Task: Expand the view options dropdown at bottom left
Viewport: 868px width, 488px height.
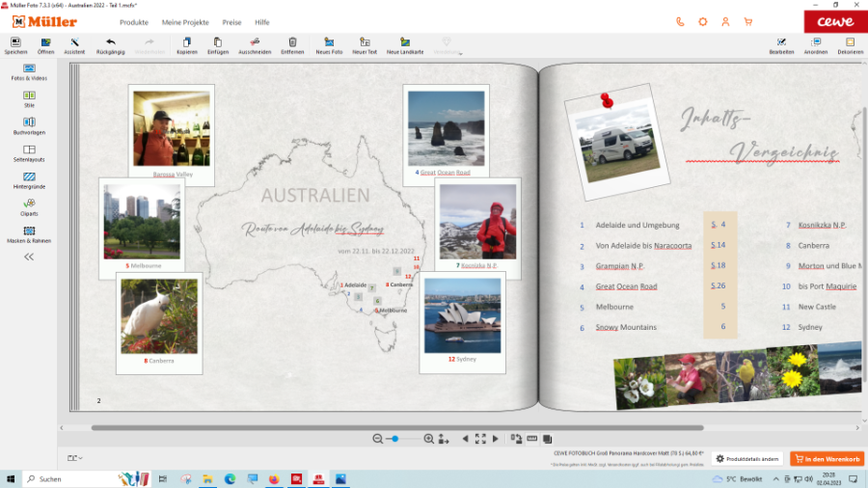Action: 74,458
